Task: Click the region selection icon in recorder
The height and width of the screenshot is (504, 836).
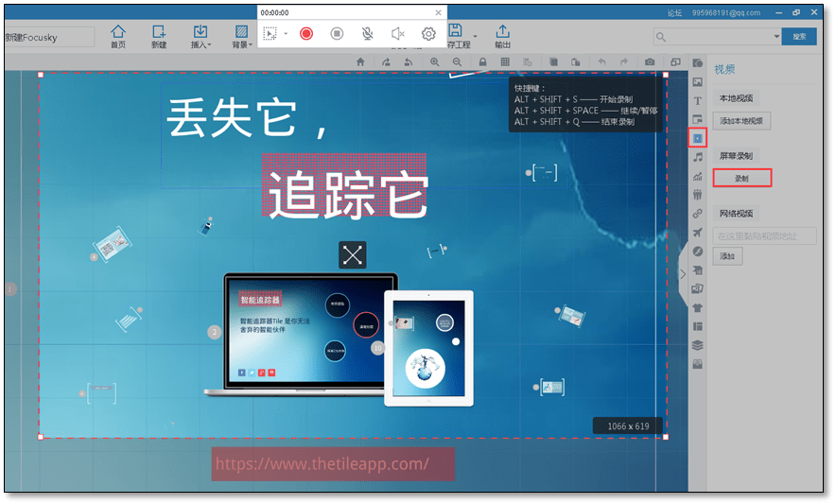Action: pos(270,34)
